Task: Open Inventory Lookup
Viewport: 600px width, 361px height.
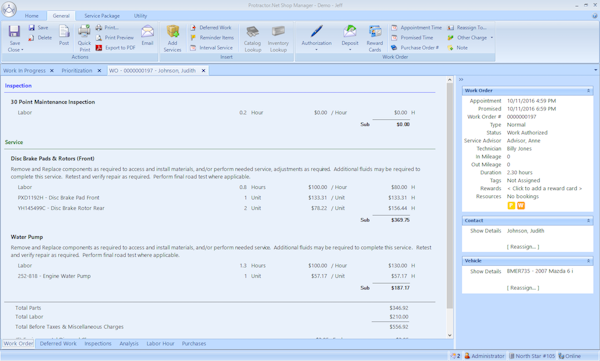Action: pos(278,38)
